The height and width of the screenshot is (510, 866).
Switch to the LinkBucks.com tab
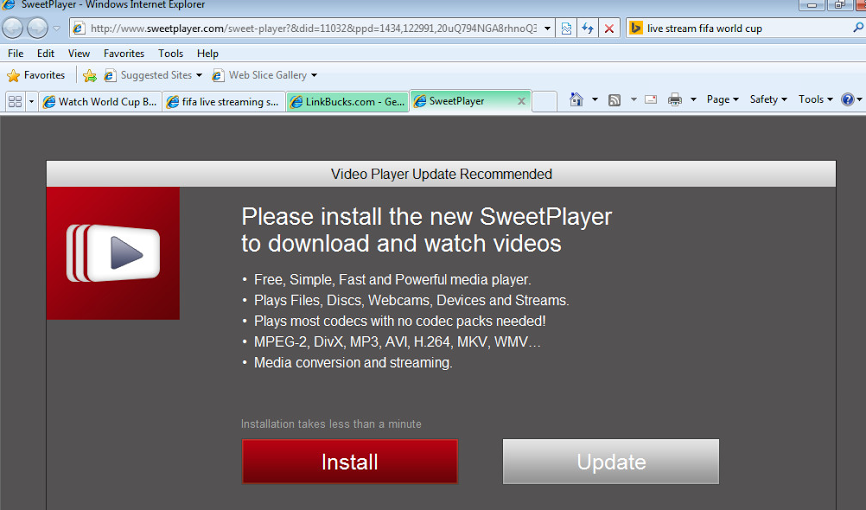click(347, 101)
